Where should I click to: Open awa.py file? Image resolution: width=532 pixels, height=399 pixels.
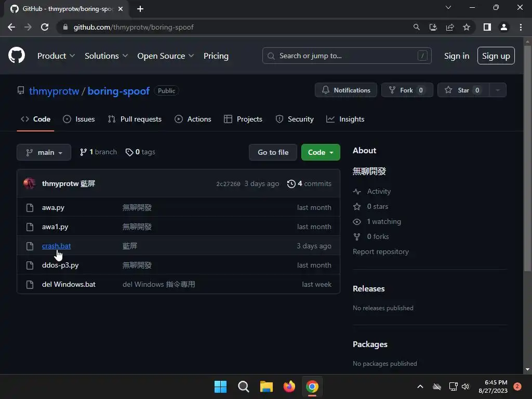coord(54,208)
